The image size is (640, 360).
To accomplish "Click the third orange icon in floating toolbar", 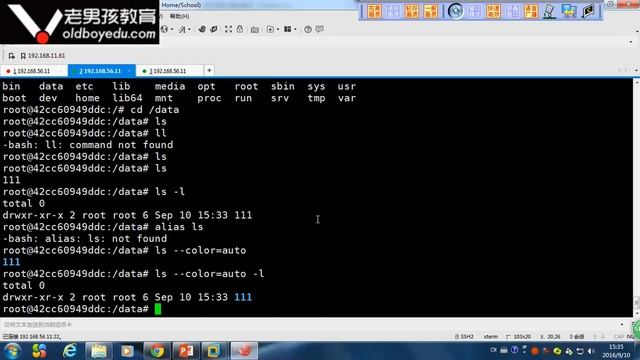I will point(411,11).
